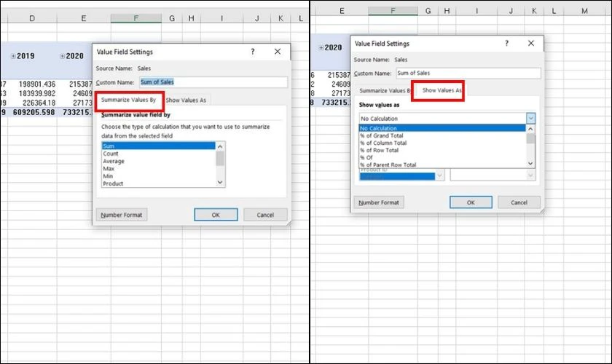Choose Max in the summarize list
612x364 pixels.
(158, 169)
